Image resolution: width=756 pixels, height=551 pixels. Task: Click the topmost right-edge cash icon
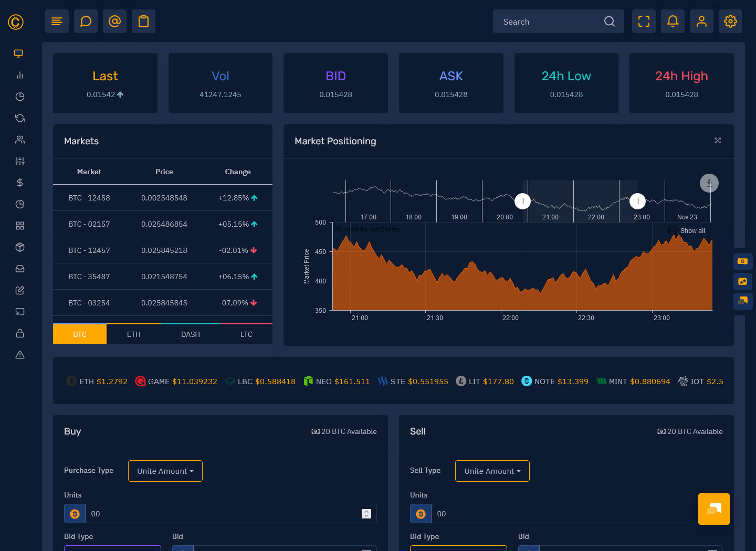[743, 261]
